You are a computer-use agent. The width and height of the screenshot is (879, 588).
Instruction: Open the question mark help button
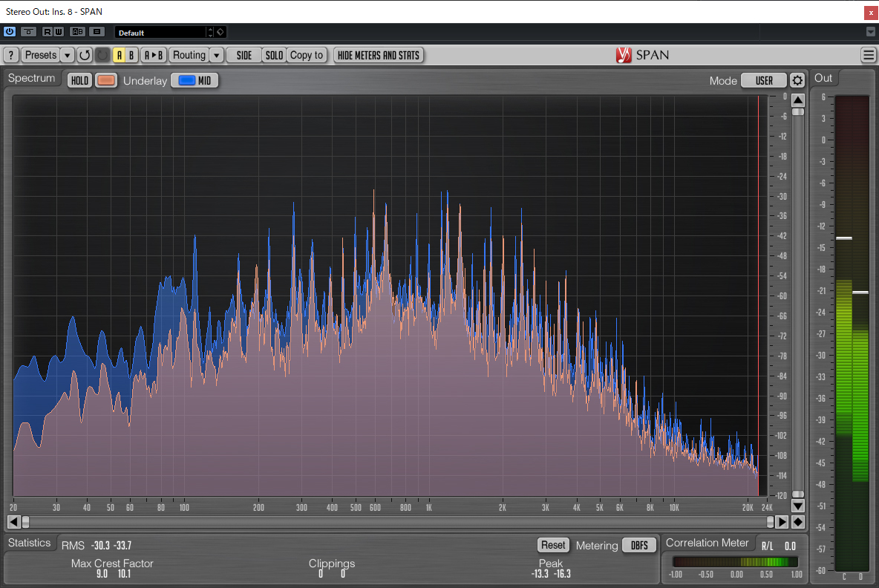pos(11,55)
